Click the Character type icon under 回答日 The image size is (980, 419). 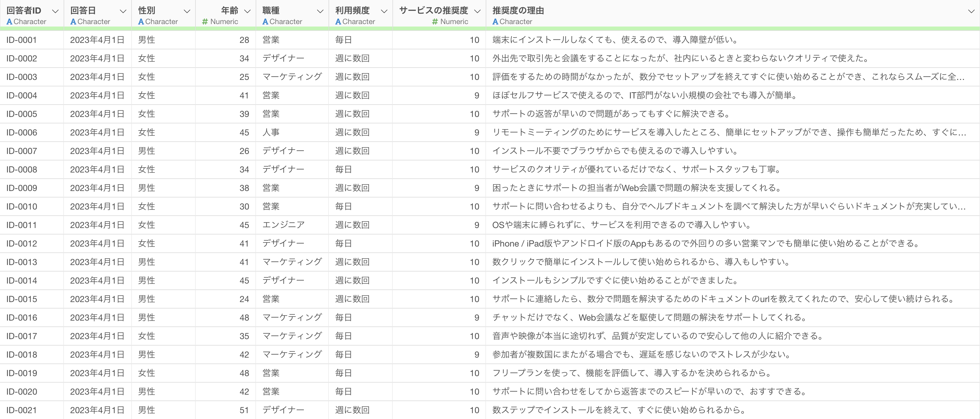pos(73,22)
